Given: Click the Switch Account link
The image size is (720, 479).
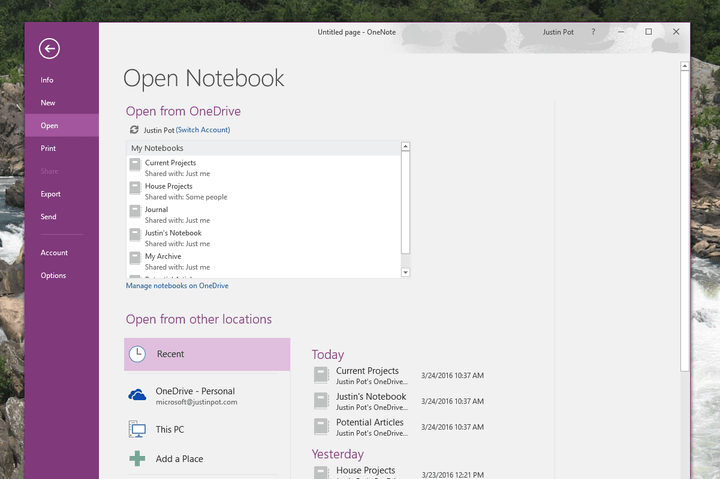Looking at the screenshot, I should pyautogui.click(x=203, y=130).
